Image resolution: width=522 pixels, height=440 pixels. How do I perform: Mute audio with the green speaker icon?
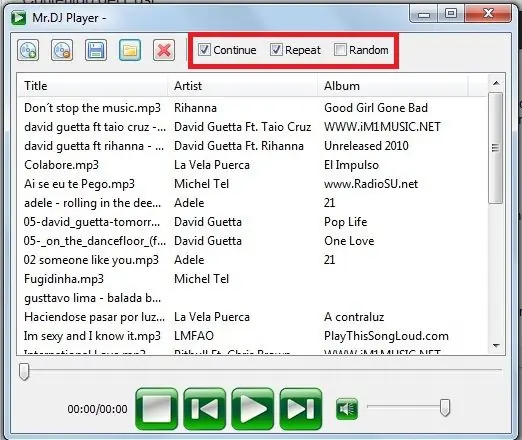pyautogui.click(x=347, y=409)
